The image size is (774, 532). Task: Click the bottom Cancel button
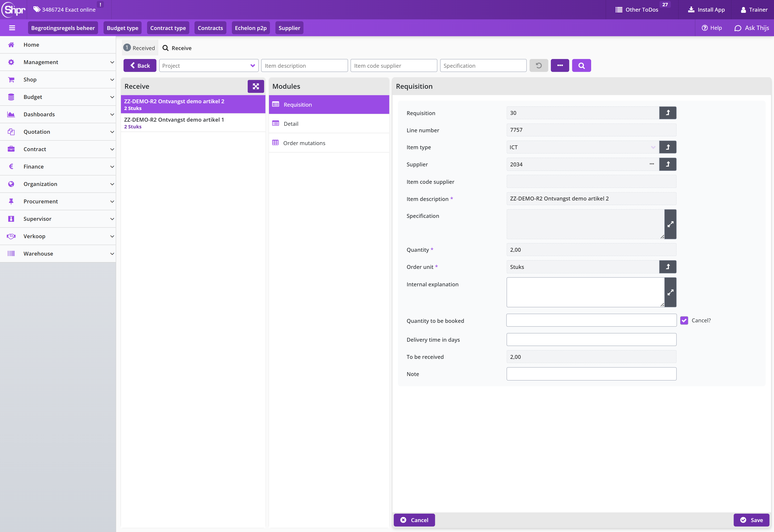[x=414, y=520]
